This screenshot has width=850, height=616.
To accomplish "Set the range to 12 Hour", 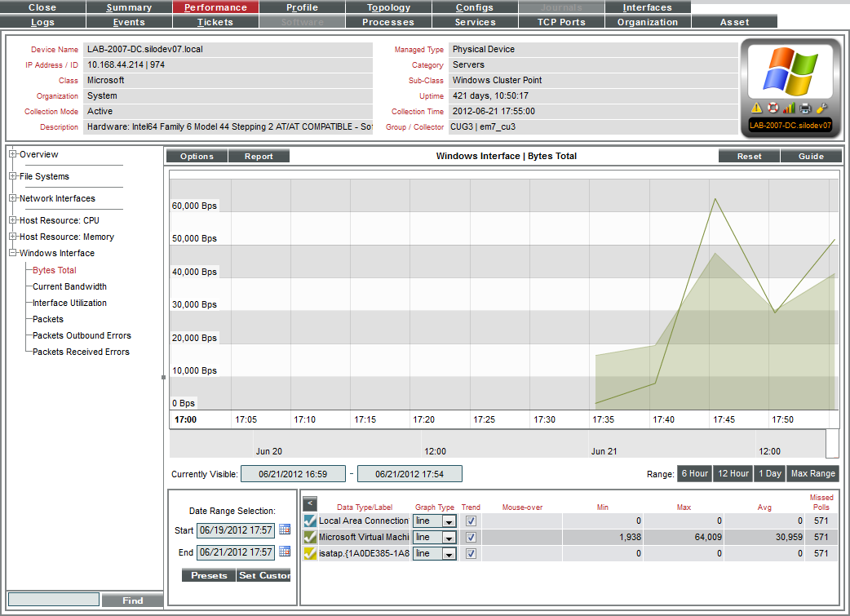I will click(x=733, y=473).
